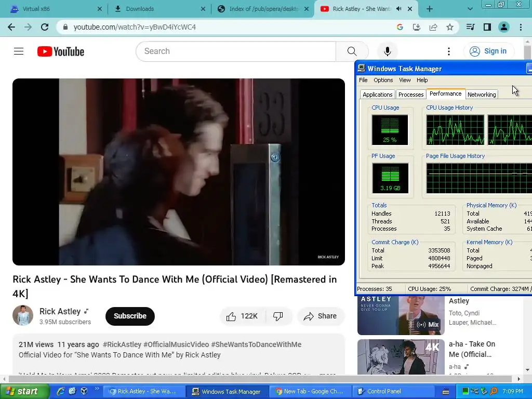Click the YouTube search magnifier button
Screen dimensions: 532x399
click(352, 51)
